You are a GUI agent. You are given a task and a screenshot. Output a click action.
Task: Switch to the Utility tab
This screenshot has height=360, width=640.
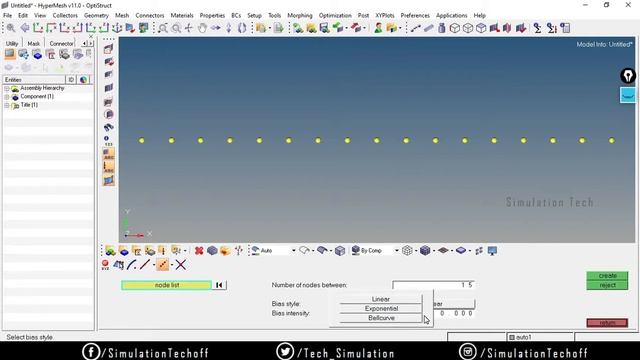pyautogui.click(x=12, y=43)
